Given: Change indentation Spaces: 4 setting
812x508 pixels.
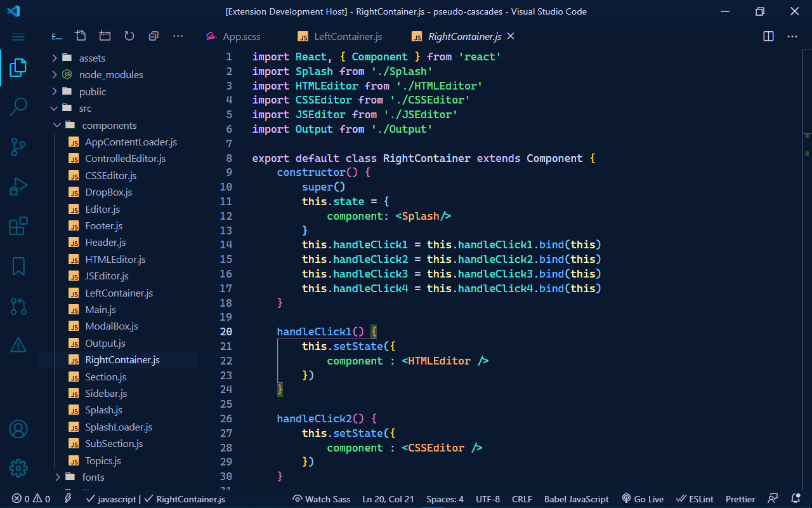Looking at the screenshot, I should [445, 499].
